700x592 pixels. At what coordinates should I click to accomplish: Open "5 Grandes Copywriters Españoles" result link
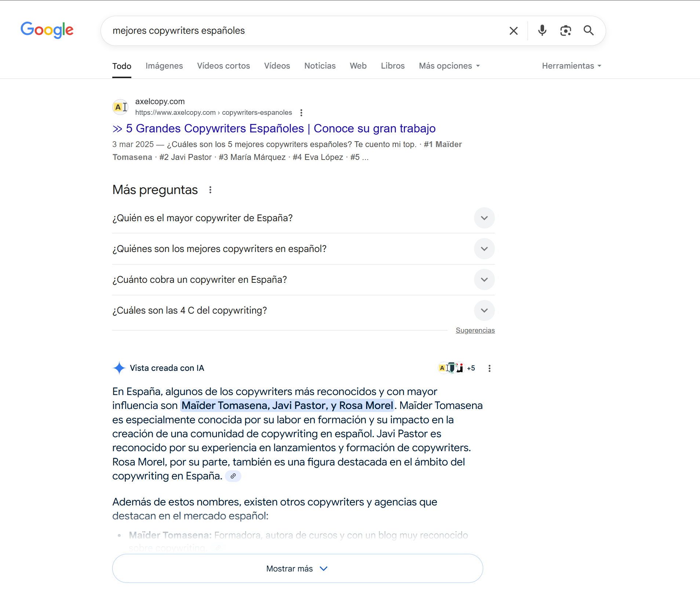(281, 129)
